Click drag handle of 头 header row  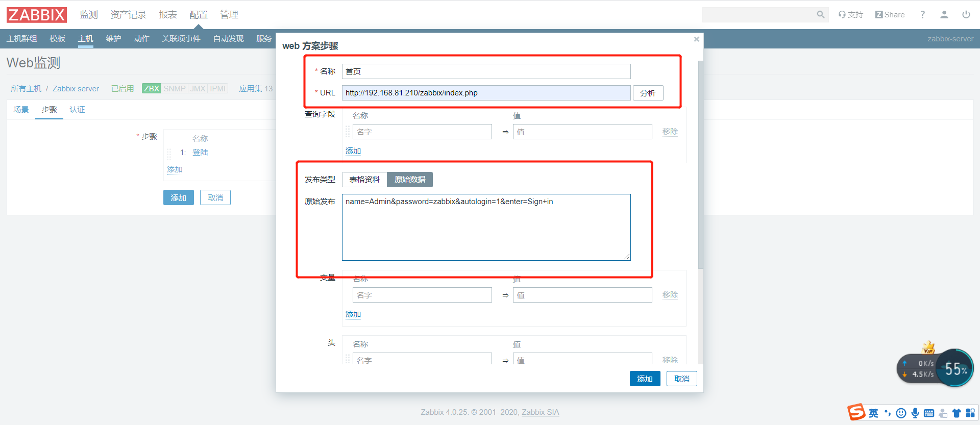coord(348,359)
